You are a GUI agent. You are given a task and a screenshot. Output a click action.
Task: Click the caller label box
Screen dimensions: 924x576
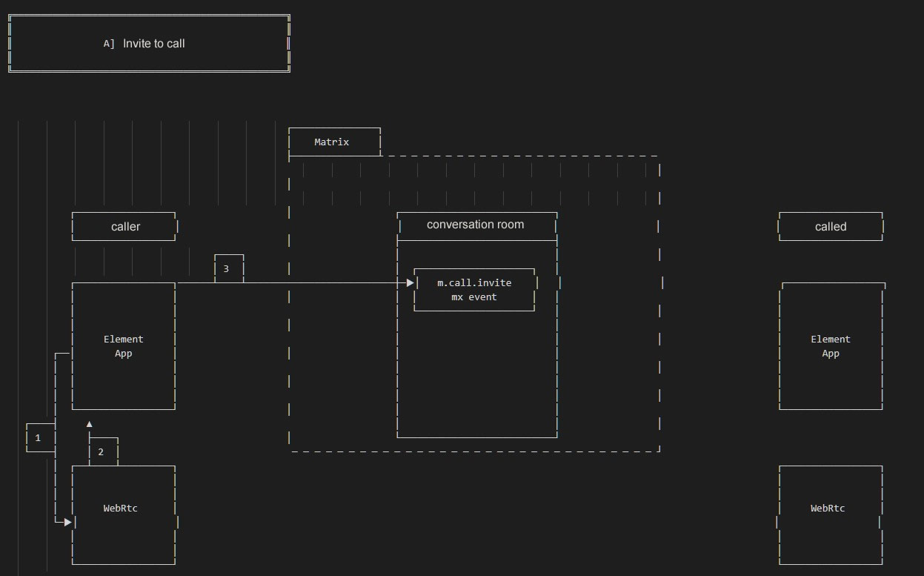tap(124, 226)
